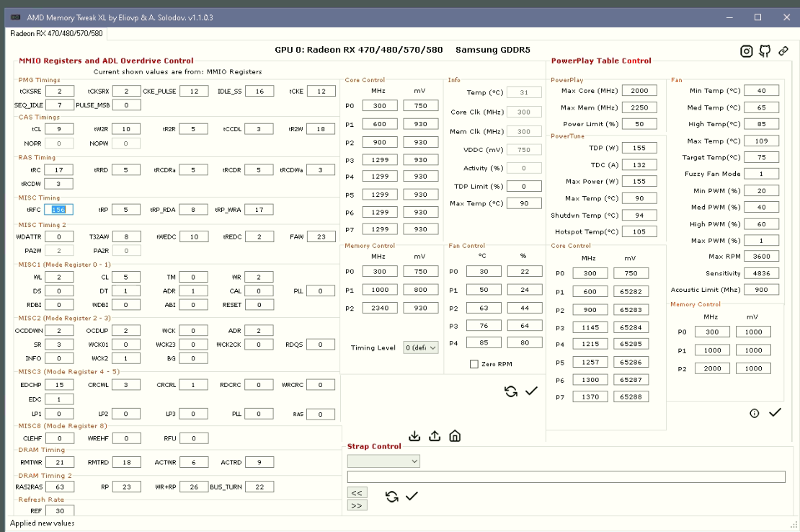Edit PowerPlay Core P1 mV 65282 field
The image size is (800, 532).
(631, 292)
